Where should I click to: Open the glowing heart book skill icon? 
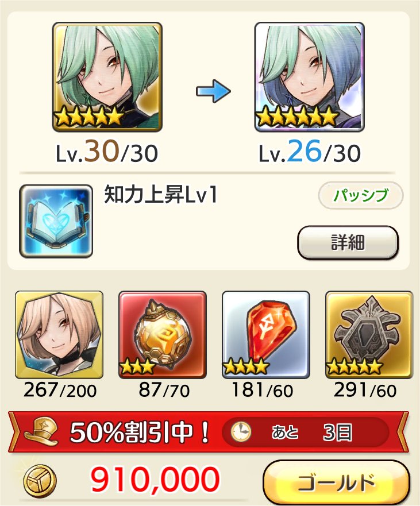[56, 221]
